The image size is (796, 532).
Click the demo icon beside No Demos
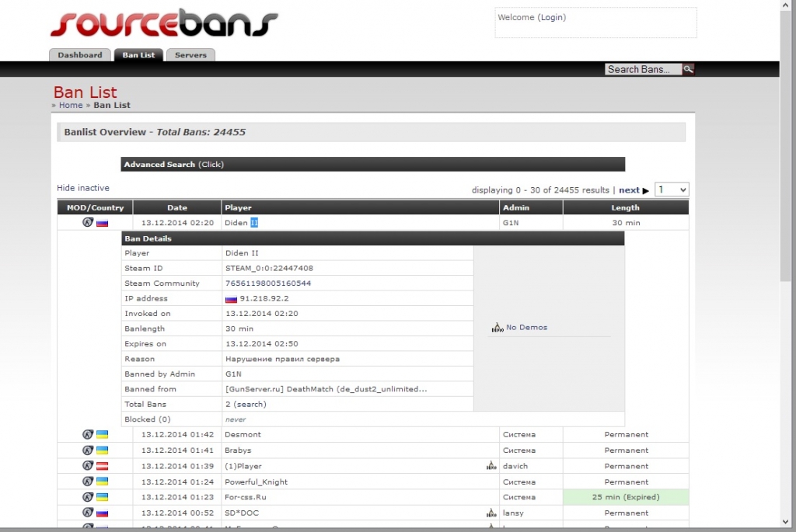497,328
